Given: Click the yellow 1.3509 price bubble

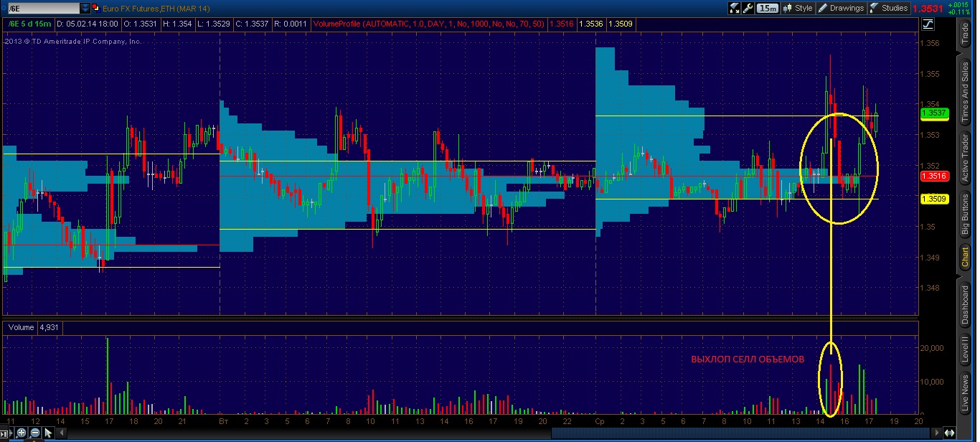Looking at the screenshot, I should coord(935,199).
